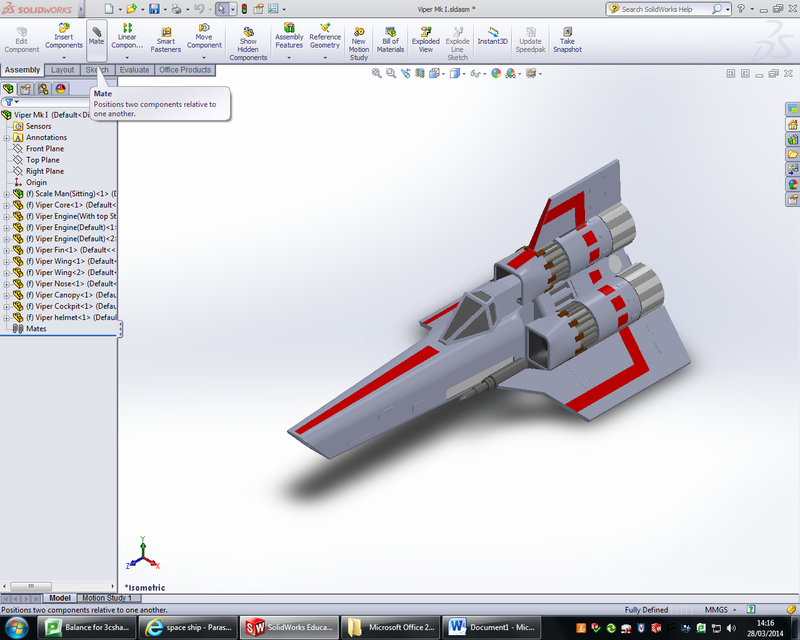Open the Office Products tab
800x640 pixels.
pos(187,70)
